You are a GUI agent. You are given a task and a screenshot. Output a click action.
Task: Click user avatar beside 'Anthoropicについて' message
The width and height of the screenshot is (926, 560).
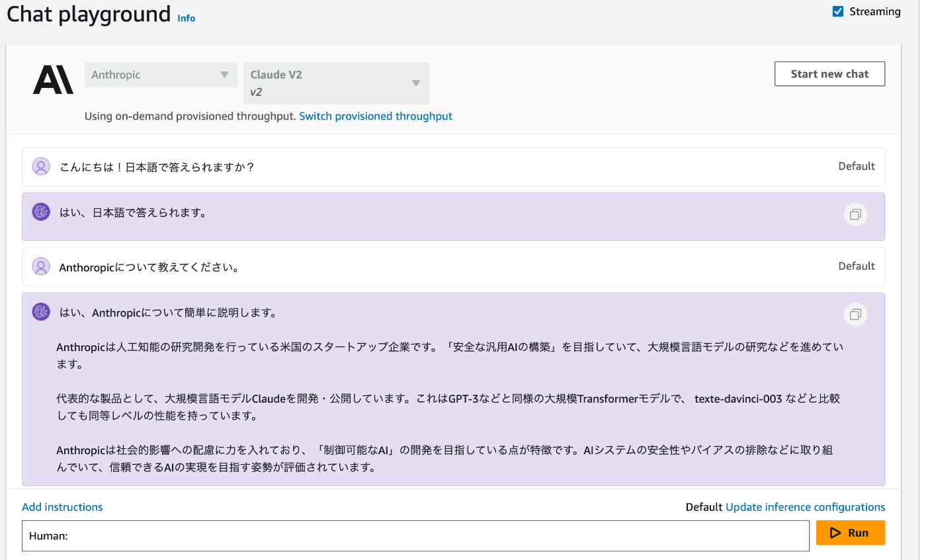[41, 266]
